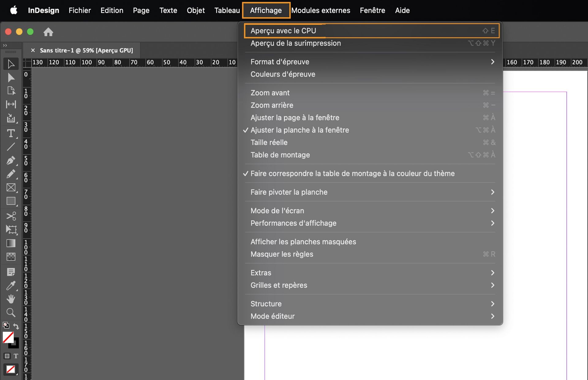Click the Fill color swatch

[x=8, y=337]
